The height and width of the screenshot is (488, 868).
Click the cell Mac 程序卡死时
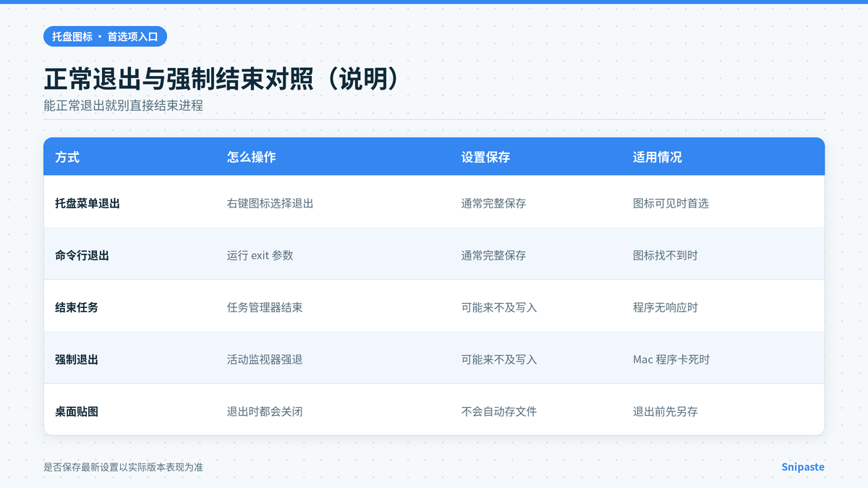[671, 359]
